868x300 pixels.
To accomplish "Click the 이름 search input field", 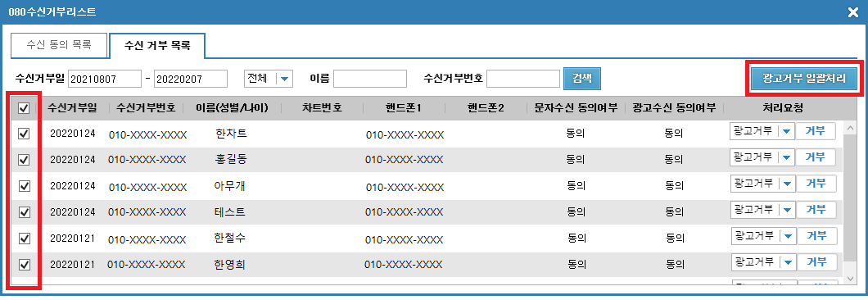I will click(370, 79).
